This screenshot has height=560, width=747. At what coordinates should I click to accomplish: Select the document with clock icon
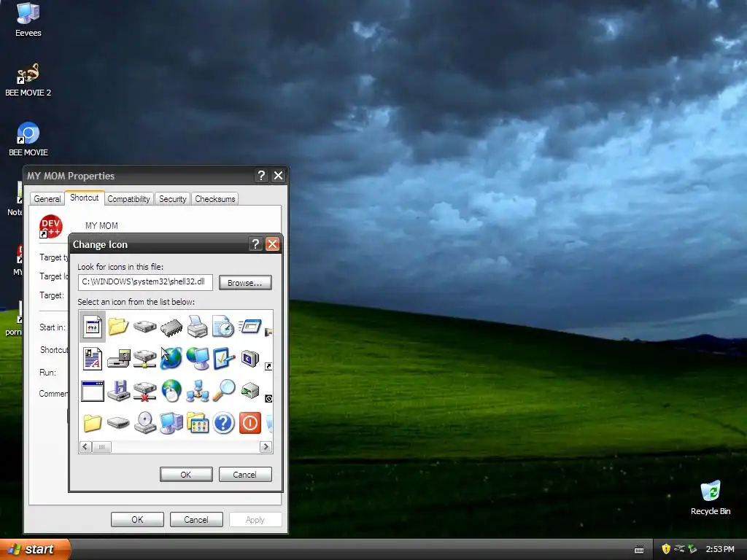[223, 327]
